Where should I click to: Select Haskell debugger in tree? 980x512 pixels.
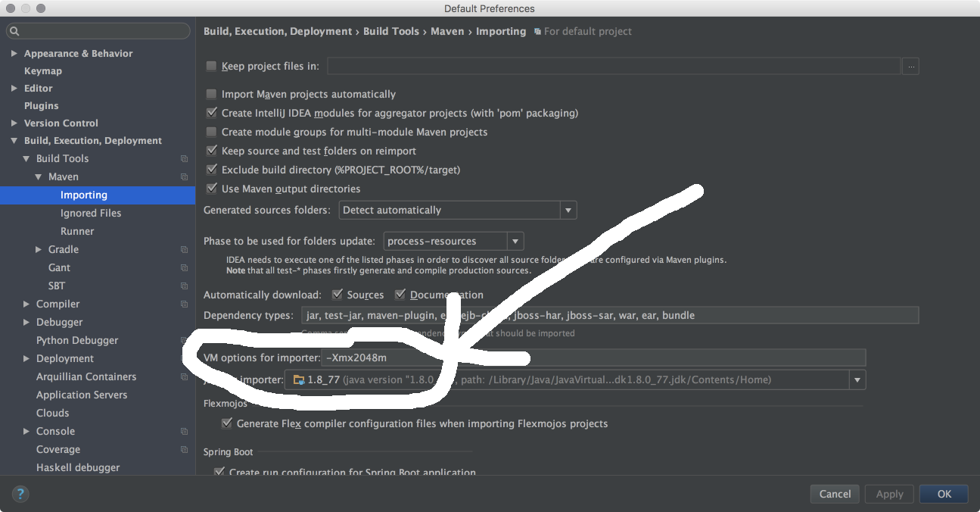pos(78,468)
